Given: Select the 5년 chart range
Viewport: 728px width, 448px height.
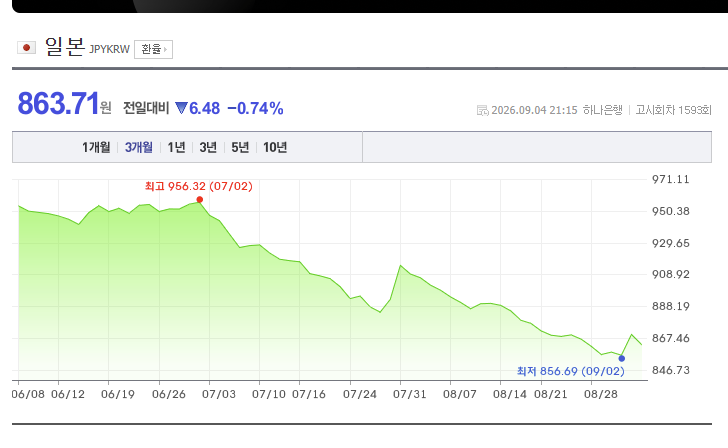Looking at the screenshot, I should point(240,147).
